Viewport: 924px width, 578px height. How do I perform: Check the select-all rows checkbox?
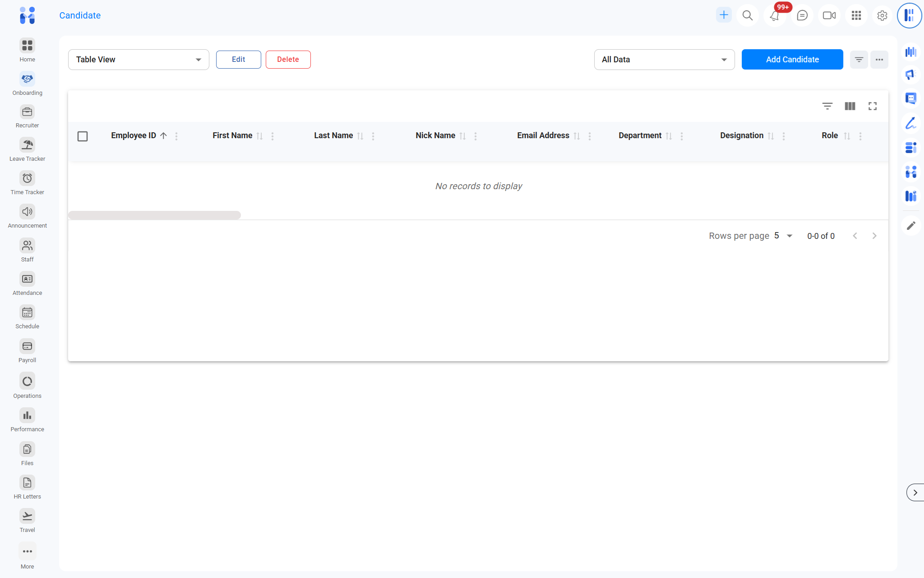pos(83,136)
